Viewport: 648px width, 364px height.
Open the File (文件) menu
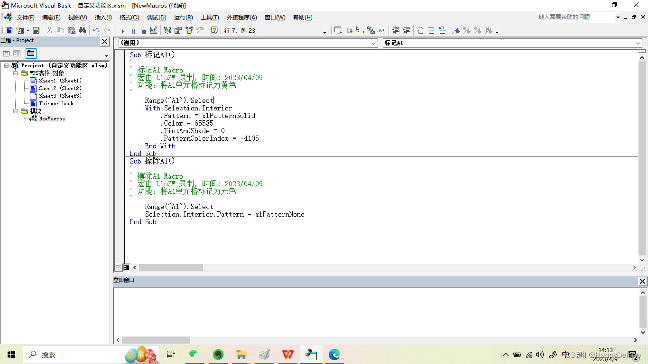[x=25, y=17]
